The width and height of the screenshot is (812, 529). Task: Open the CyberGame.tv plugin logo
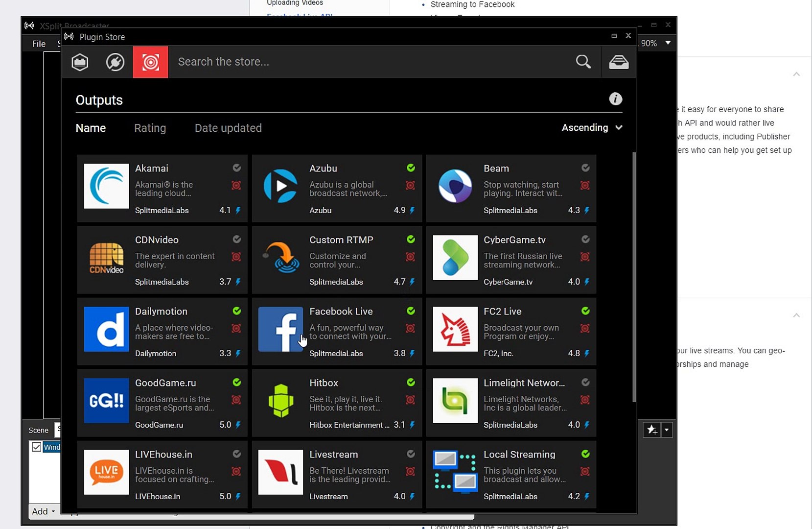pos(455,258)
